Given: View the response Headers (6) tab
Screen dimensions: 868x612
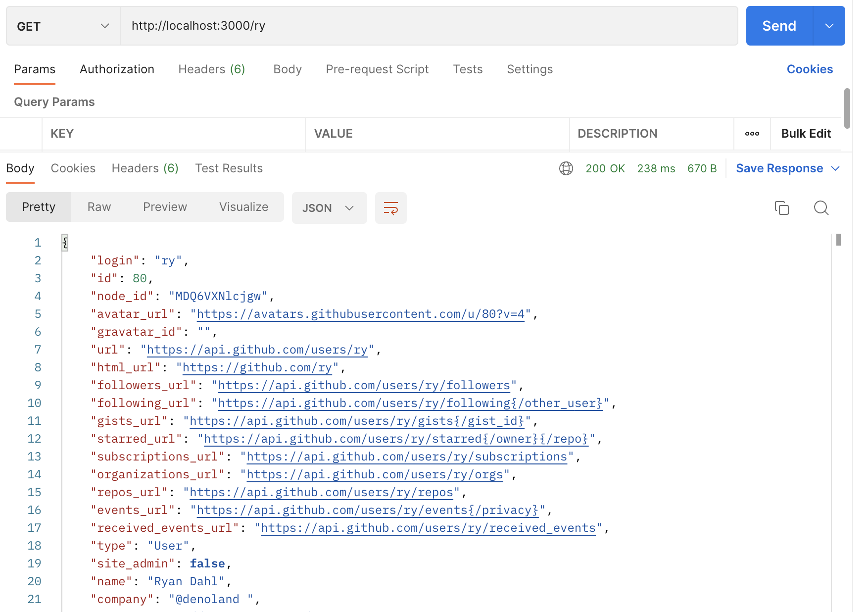Looking at the screenshot, I should pyautogui.click(x=145, y=168).
